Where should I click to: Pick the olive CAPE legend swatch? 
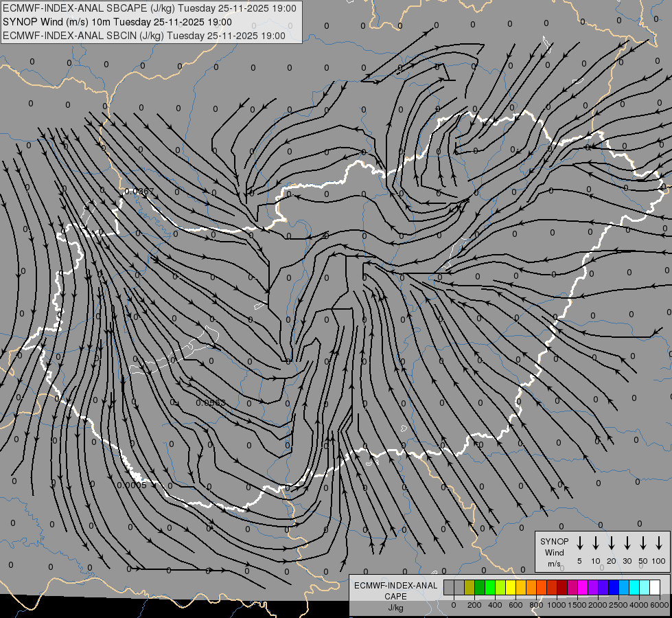470,587
